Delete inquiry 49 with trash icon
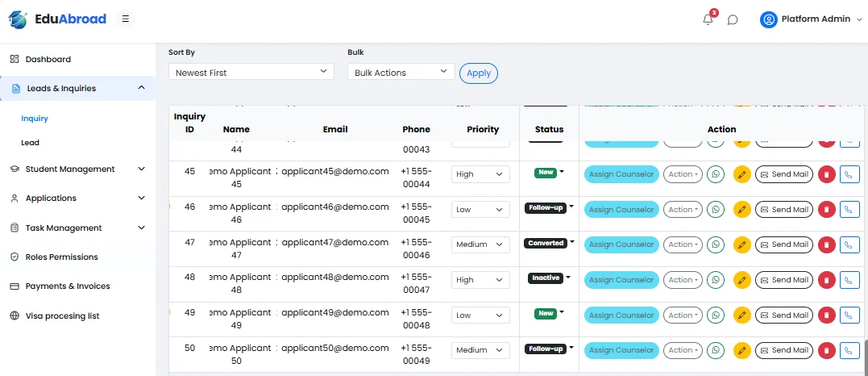868x376 pixels. 826,315
